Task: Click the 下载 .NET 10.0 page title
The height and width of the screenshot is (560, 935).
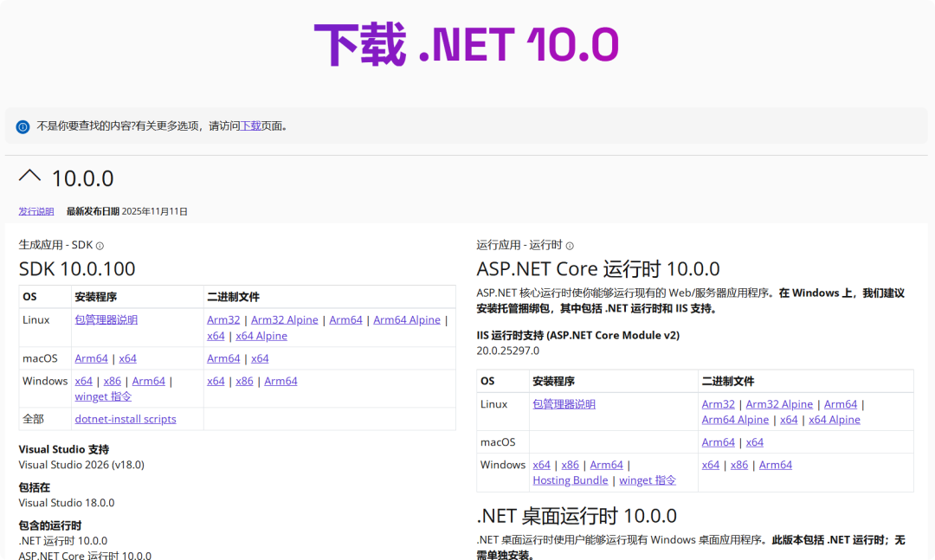Action: coord(467,45)
